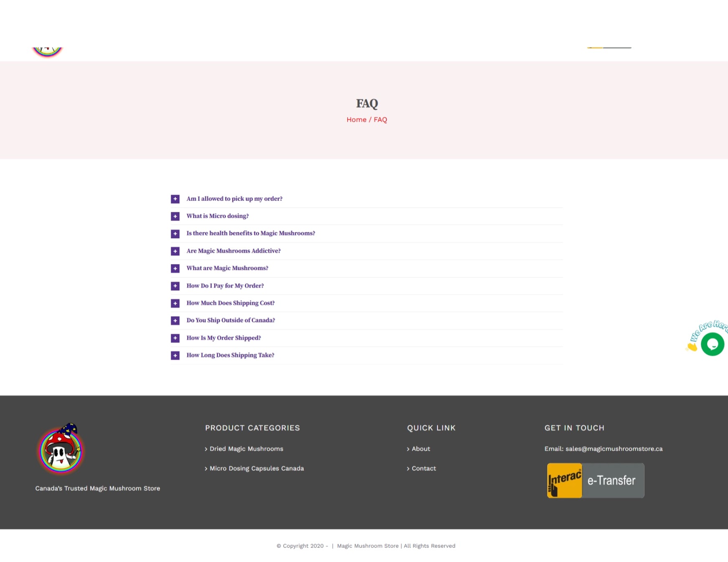This screenshot has height=562, width=728.
Task: Open the green live chat bubble
Action: click(712, 344)
